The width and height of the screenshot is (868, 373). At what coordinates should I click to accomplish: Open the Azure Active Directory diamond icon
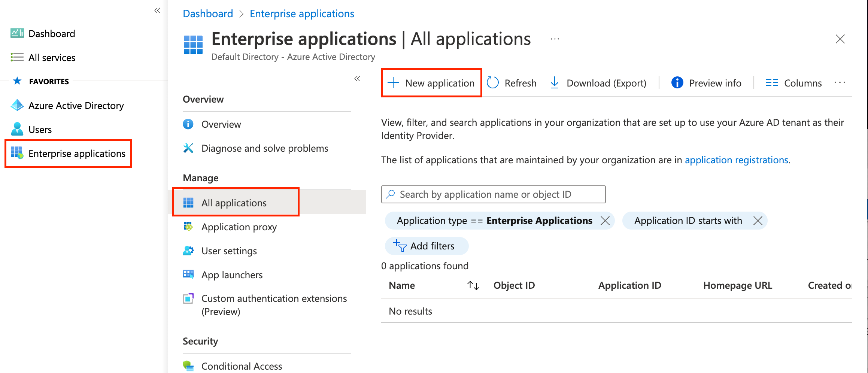pos(17,105)
